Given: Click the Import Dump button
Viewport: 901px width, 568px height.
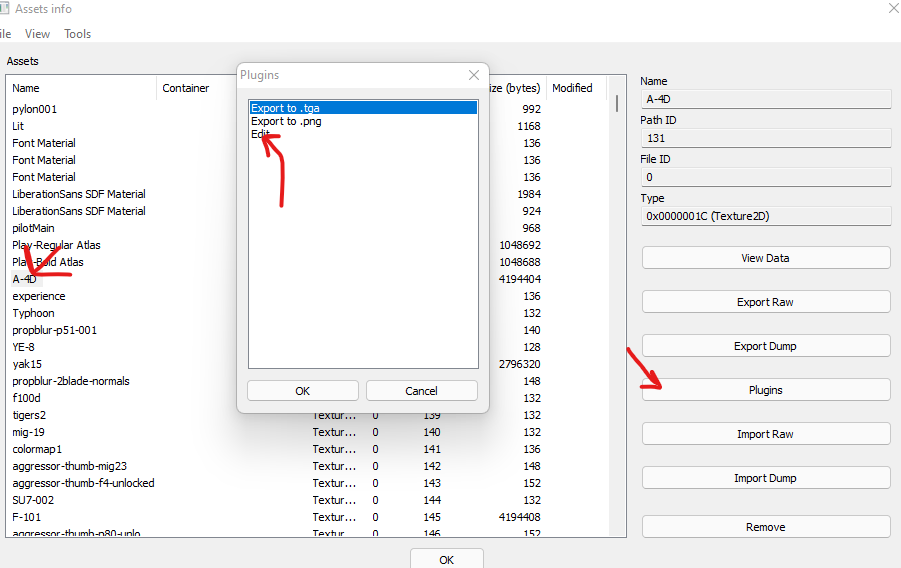Looking at the screenshot, I should 766,478.
